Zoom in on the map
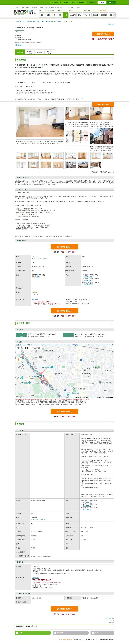129x644 pixels. click(x=18, y=348)
